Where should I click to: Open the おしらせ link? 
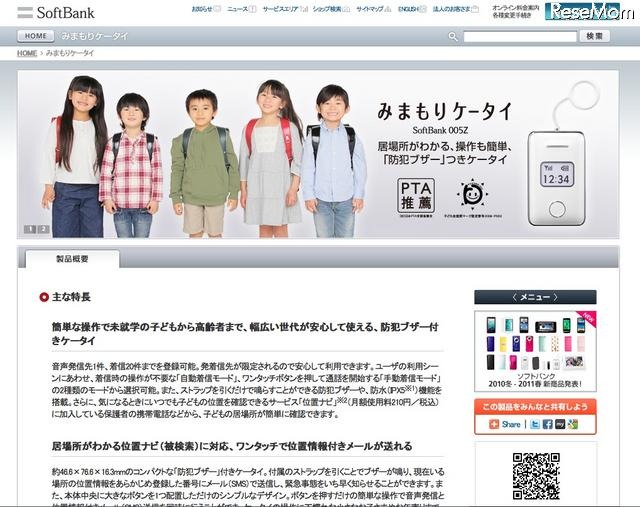206,9
